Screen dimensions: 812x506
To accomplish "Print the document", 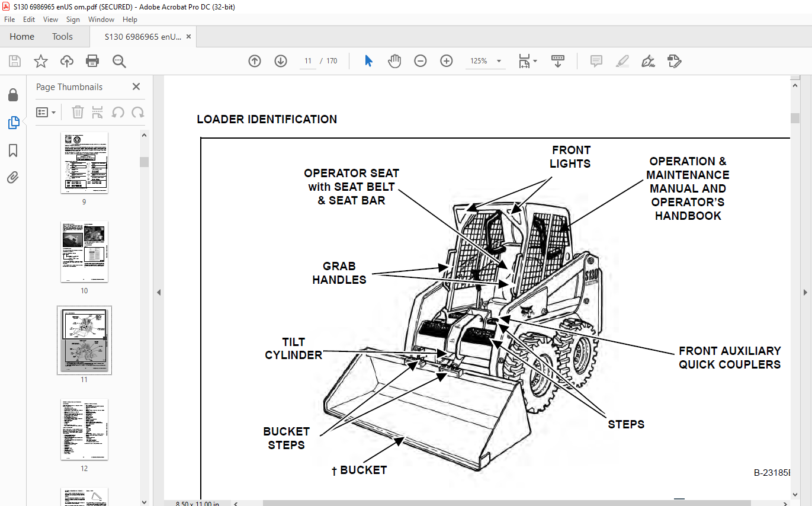I will coord(92,61).
